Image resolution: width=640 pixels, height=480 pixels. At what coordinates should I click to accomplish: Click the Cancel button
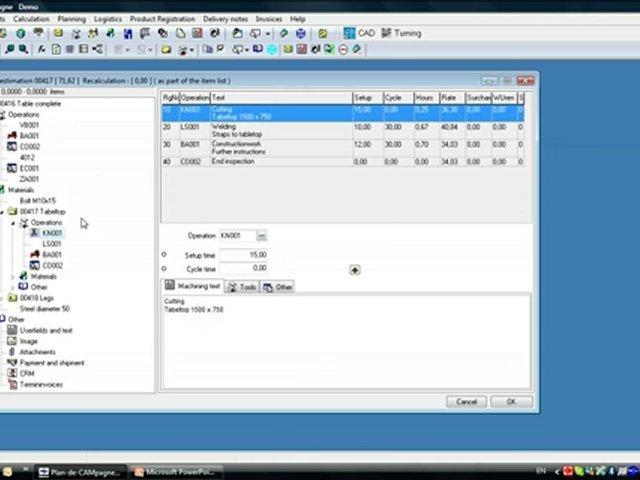(467, 402)
